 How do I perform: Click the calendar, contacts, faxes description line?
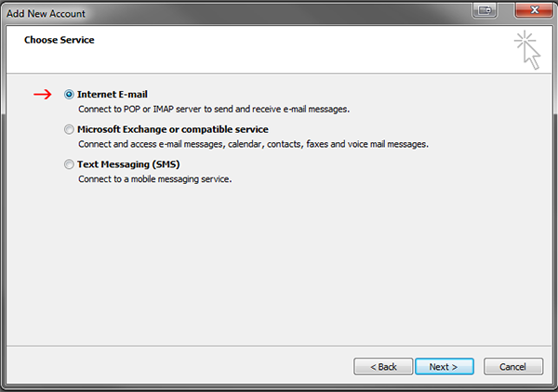pyautogui.click(x=253, y=144)
